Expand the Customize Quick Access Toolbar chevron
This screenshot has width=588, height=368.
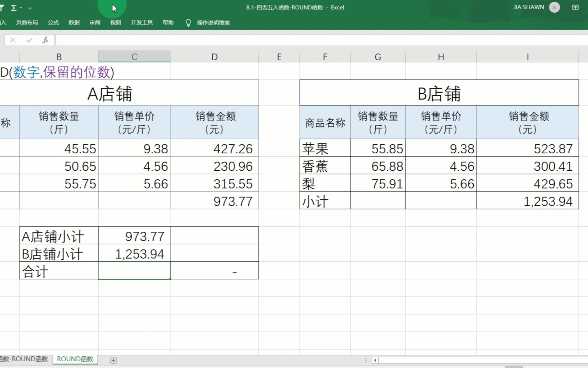point(30,7)
